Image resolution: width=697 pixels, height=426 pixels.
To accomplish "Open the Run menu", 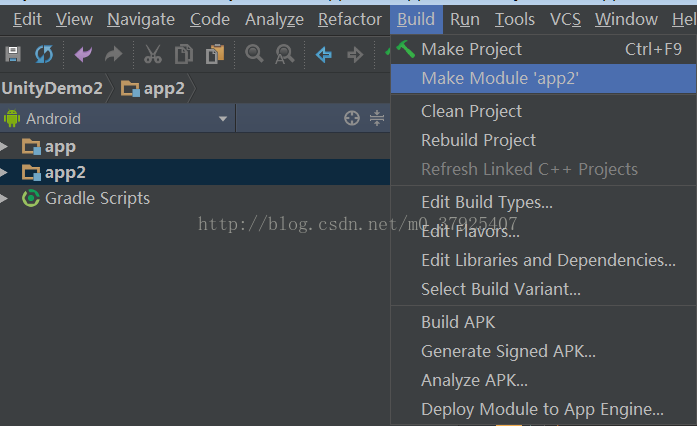I will [465, 20].
